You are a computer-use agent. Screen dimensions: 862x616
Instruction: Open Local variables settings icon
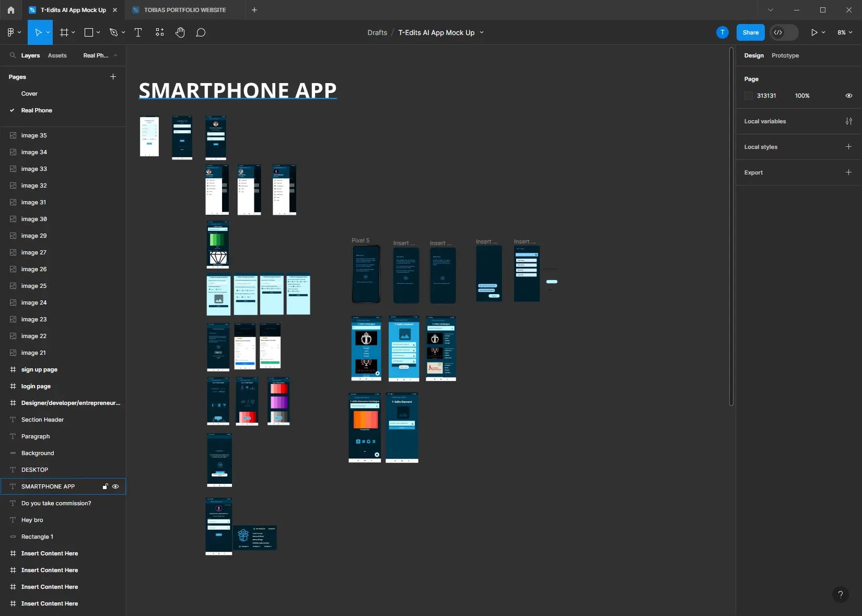[x=849, y=121]
